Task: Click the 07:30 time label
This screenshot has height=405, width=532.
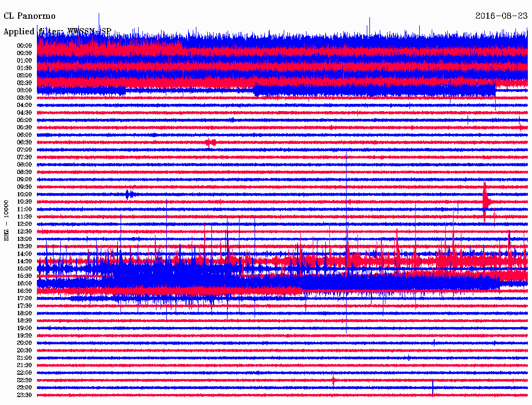Action: coord(24,157)
